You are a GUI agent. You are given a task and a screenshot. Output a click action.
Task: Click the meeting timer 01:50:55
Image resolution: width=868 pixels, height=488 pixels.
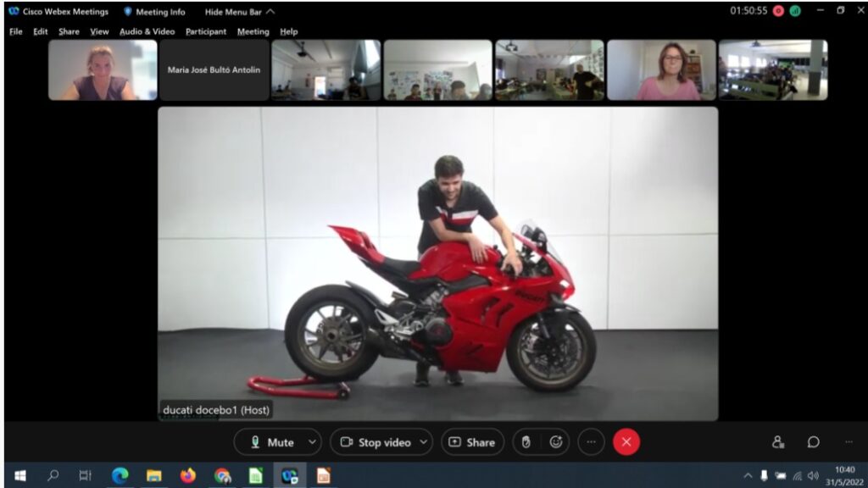(748, 10)
